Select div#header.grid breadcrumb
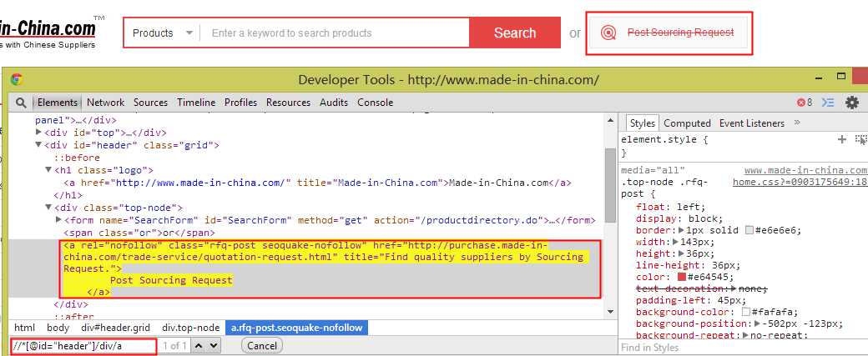This screenshot has height=356, width=868. pos(116,328)
